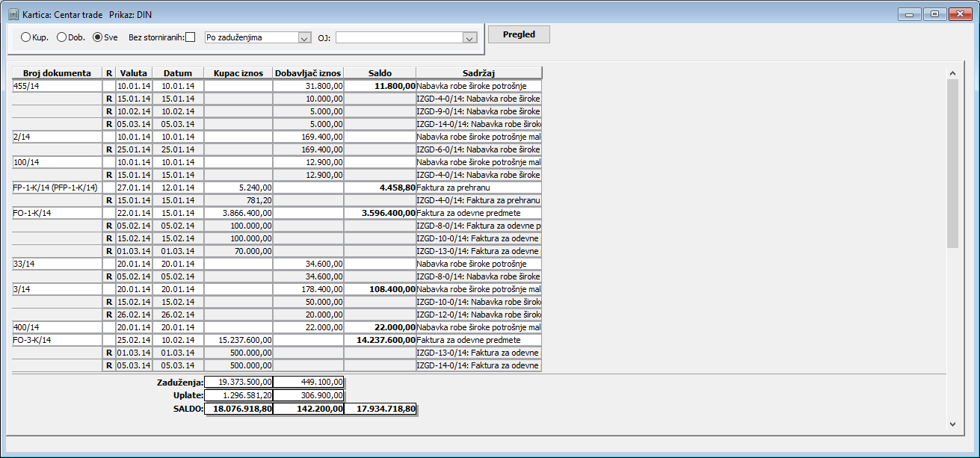Click the Pregled button
980x458 pixels.
[519, 34]
